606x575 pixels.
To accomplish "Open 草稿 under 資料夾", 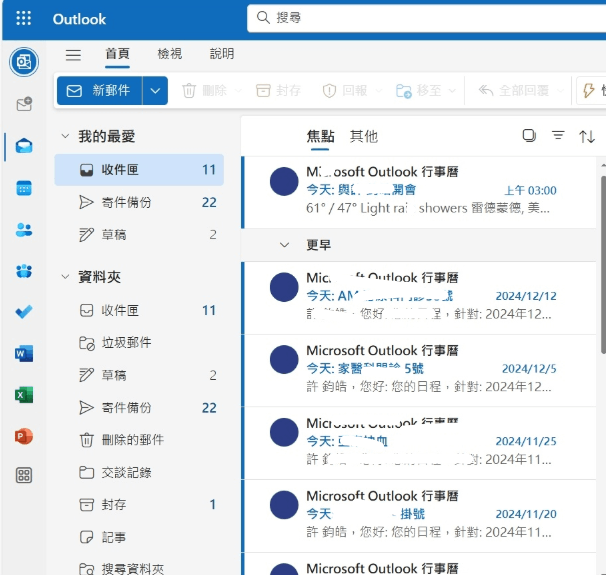I will [139, 375].
